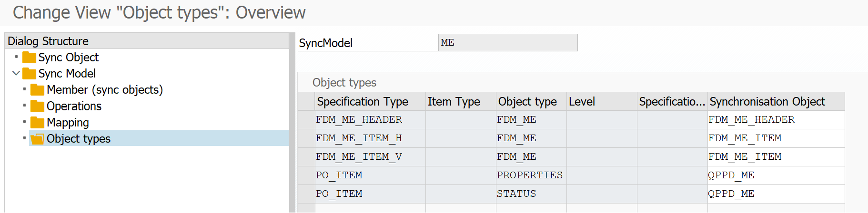The width and height of the screenshot is (868, 213).
Task: Collapse the Sync Model tree node
Action: (x=16, y=73)
